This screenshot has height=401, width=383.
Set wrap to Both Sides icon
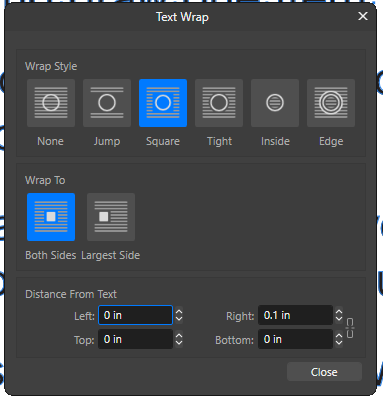[x=51, y=217]
